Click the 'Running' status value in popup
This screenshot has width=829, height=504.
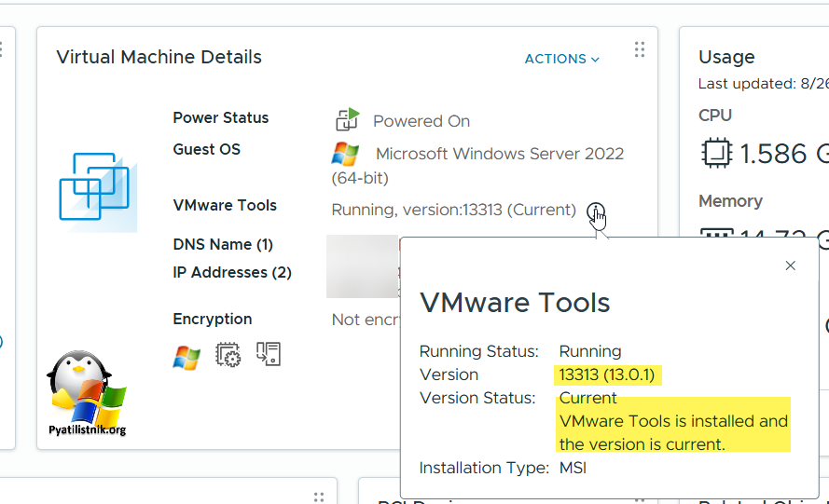pos(590,351)
